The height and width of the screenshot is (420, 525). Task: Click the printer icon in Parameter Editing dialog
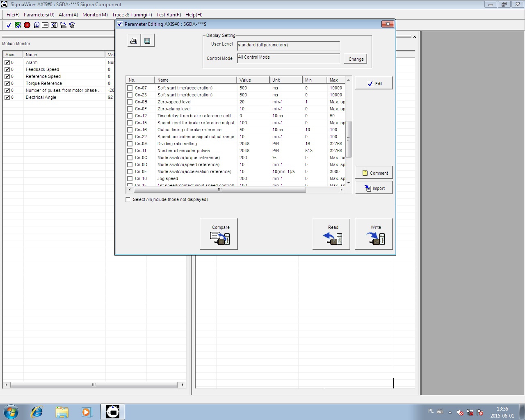tap(134, 41)
